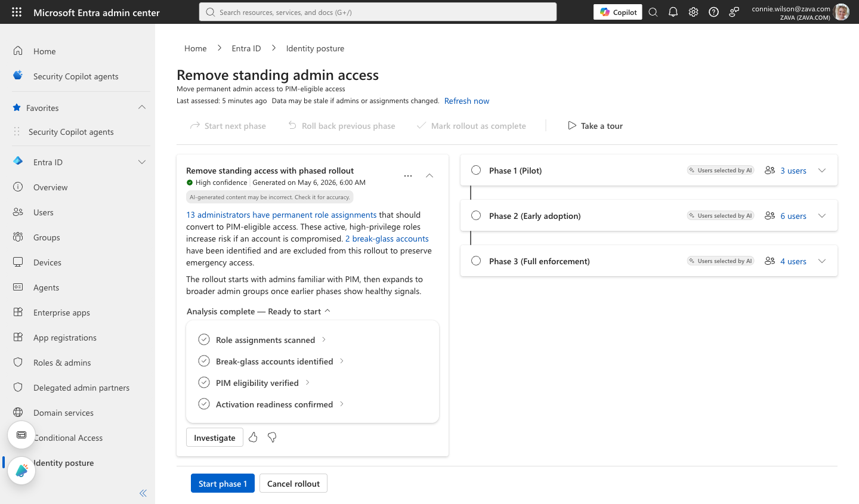The width and height of the screenshot is (859, 504).
Task: Click Take a tour
Action: (595, 126)
